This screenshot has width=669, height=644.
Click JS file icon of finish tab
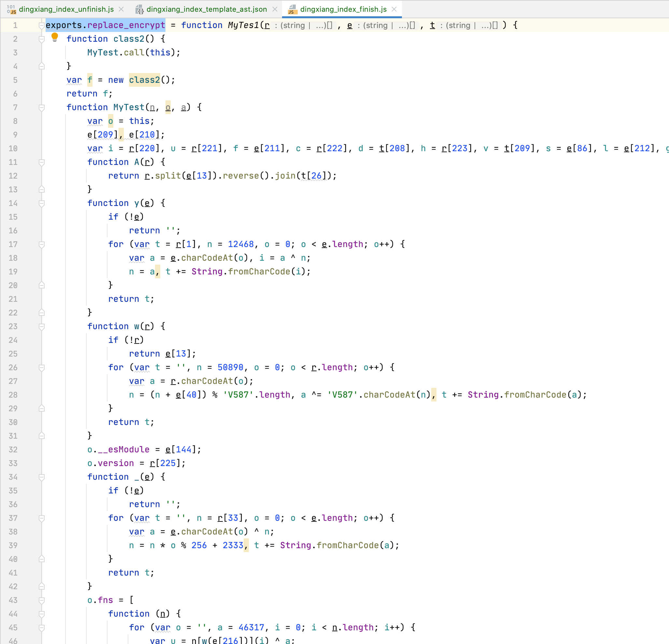(x=292, y=9)
